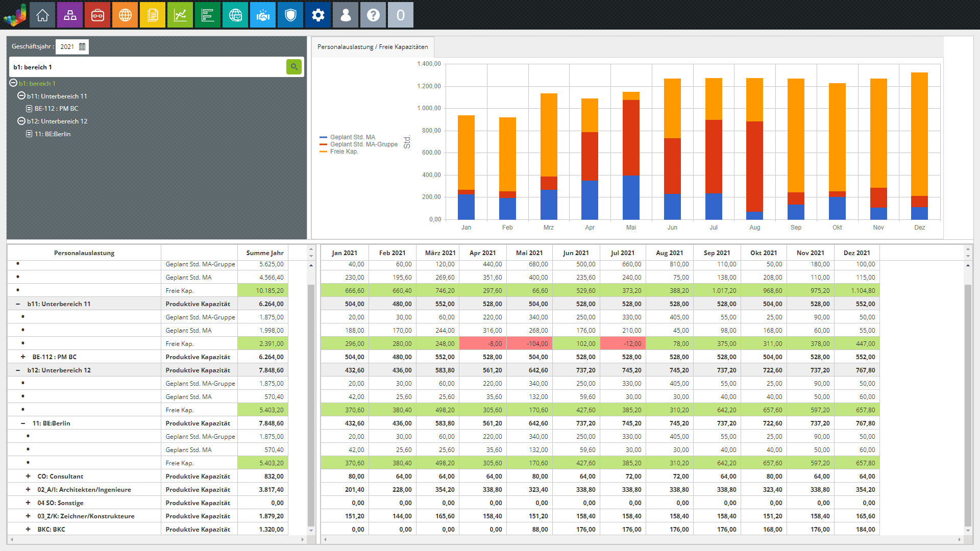This screenshot has height=551, width=980.
Task: Open the Geschäftsjahr calendar picker
Action: tap(82, 46)
